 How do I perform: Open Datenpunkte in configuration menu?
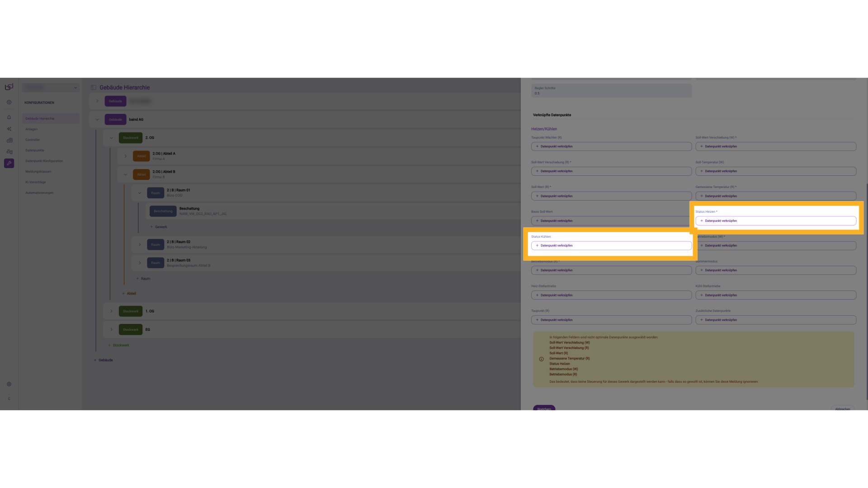pyautogui.click(x=35, y=150)
